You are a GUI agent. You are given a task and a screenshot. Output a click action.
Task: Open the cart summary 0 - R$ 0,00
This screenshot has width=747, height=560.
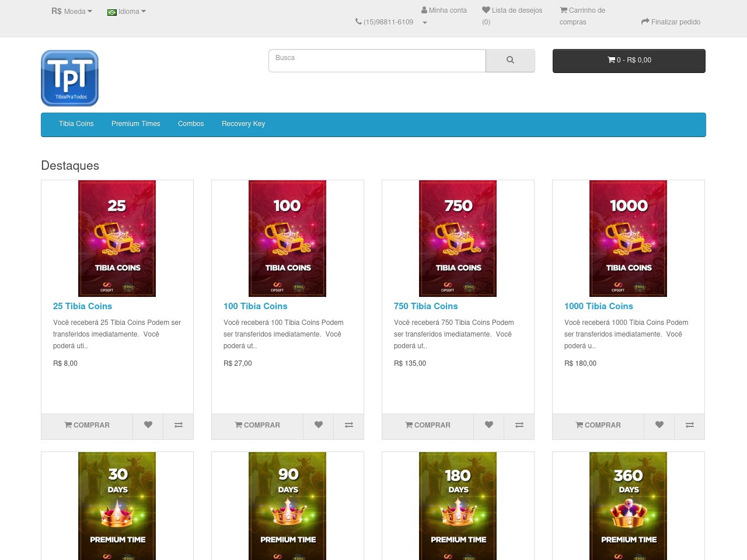(x=629, y=61)
